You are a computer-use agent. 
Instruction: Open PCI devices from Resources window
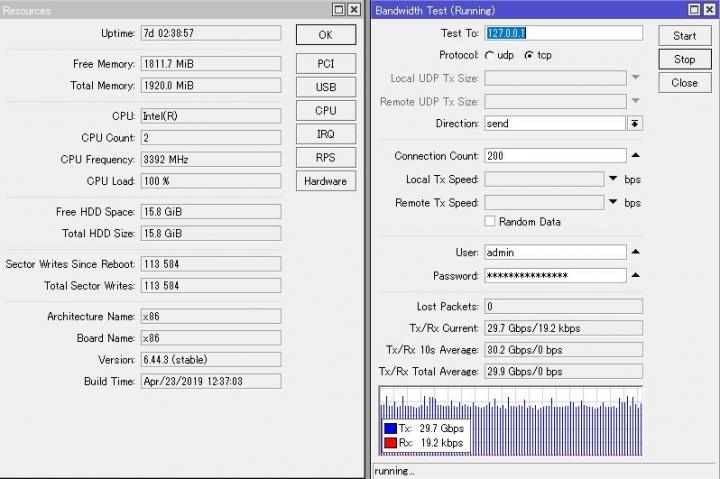click(x=326, y=64)
